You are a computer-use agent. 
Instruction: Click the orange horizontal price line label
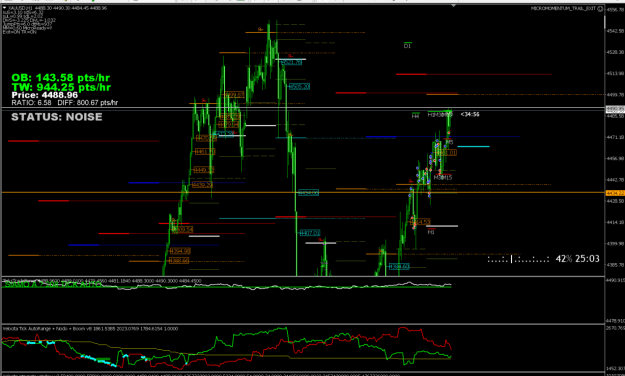(615, 193)
